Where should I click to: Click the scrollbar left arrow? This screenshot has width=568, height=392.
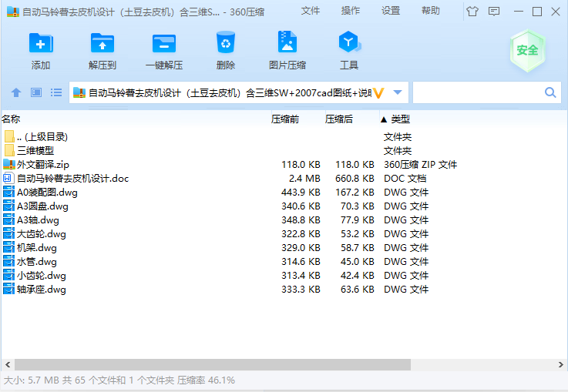point(8,364)
